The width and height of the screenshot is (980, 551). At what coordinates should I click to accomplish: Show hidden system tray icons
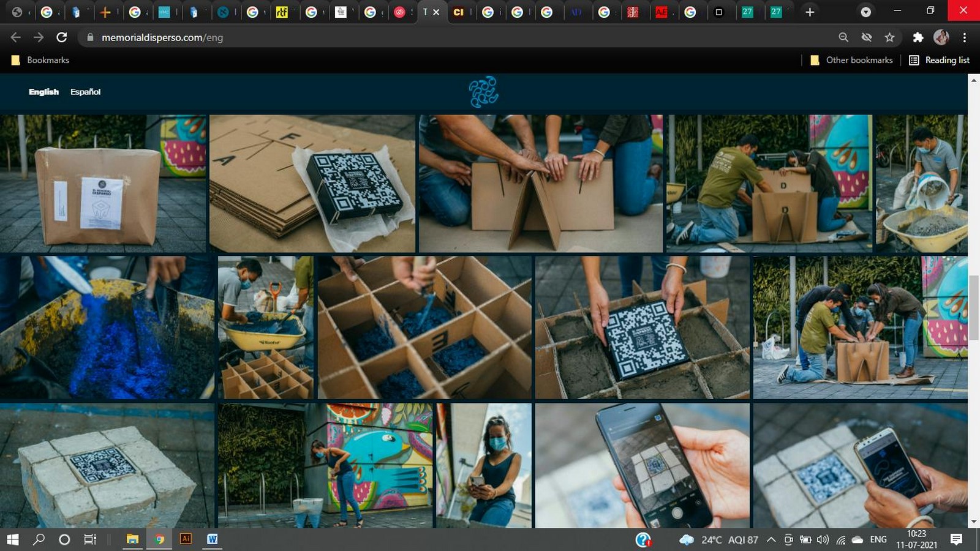click(x=771, y=539)
